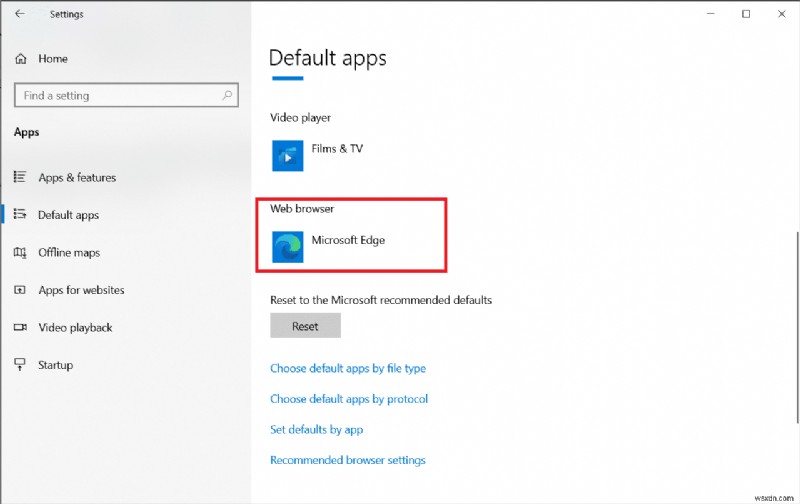Click the Films & TV app icon
Image resolution: width=800 pixels, height=504 pixels.
(288, 156)
